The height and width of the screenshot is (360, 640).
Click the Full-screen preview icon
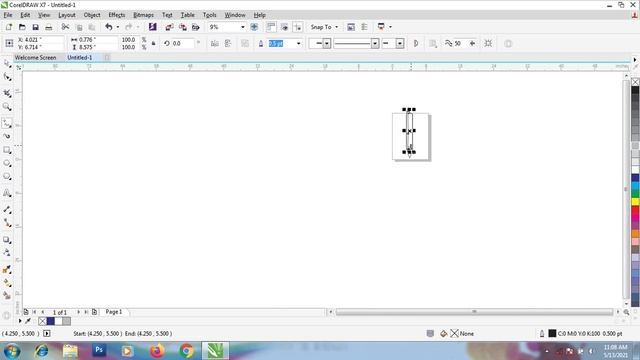tap(254, 27)
